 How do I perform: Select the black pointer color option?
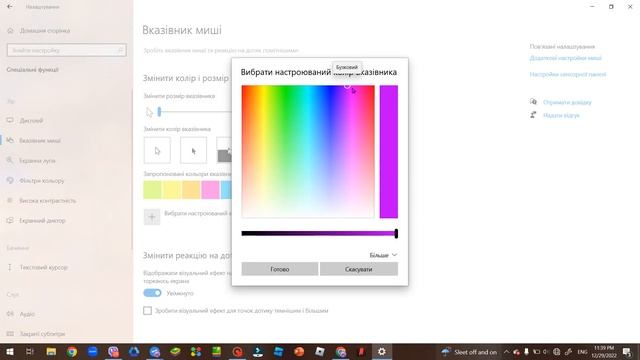[193, 150]
